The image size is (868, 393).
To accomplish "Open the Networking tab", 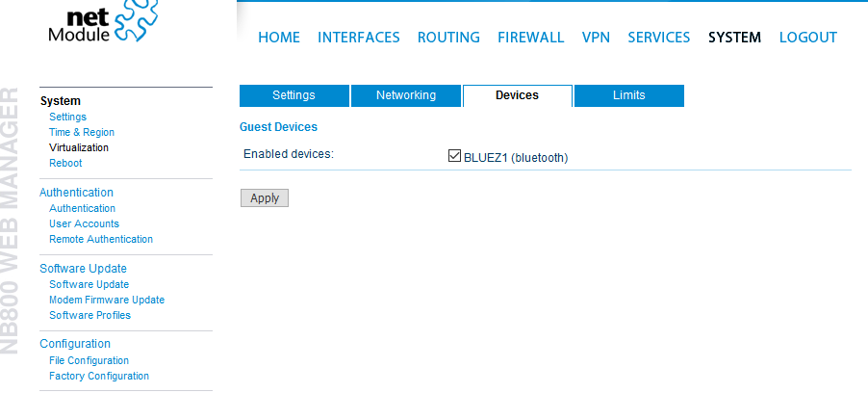I will point(406,95).
